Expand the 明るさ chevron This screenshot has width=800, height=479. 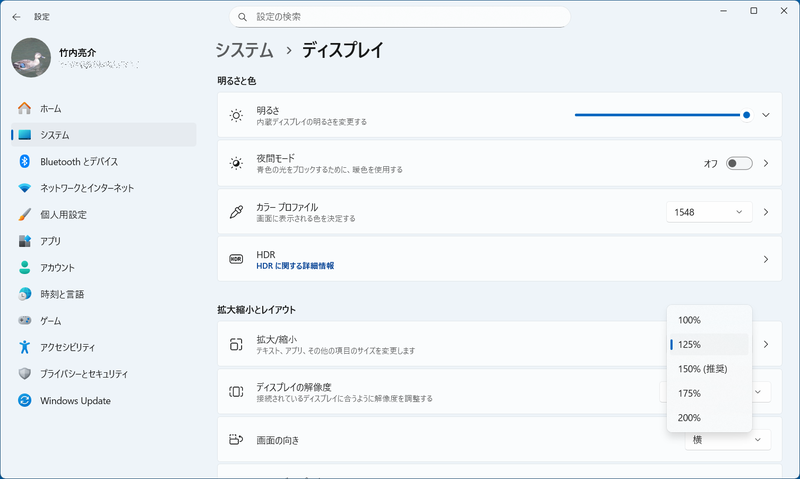766,115
